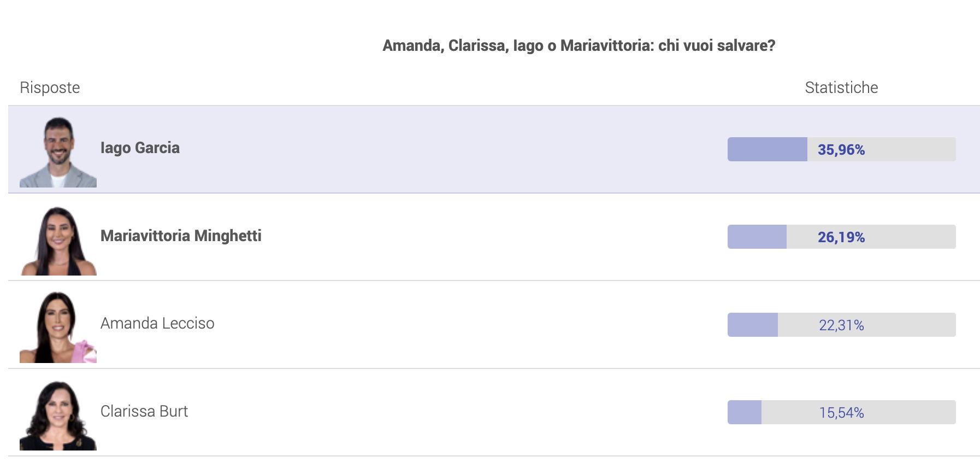This screenshot has height=468, width=980.
Task: Click Iago Garcia's portrait photo
Action: coord(58,152)
